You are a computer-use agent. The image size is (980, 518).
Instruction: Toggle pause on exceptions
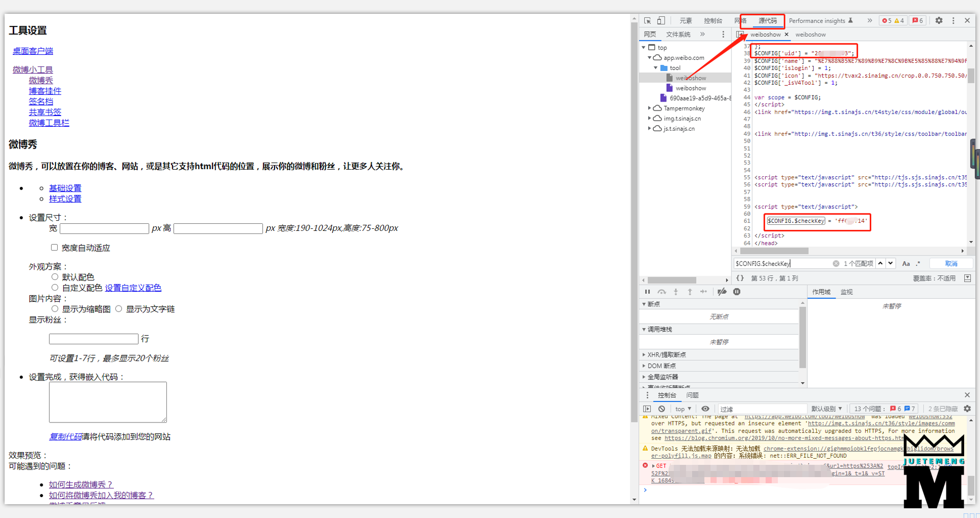737,292
